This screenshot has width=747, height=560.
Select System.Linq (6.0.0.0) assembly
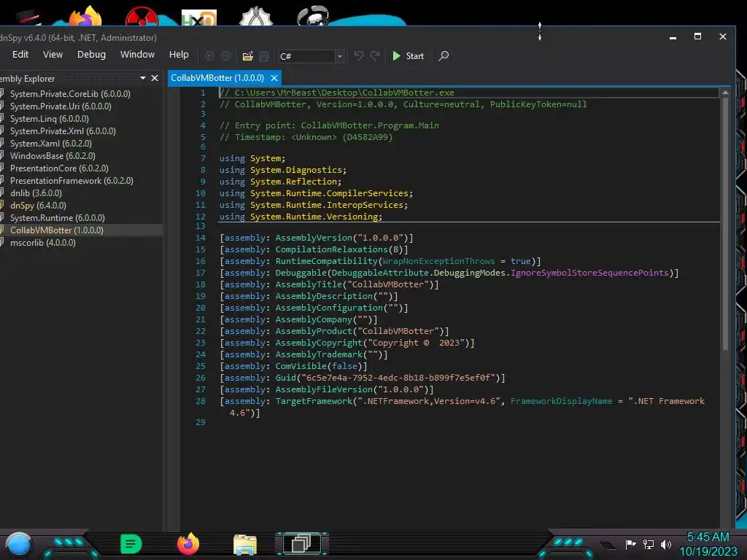(x=49, y=119)
